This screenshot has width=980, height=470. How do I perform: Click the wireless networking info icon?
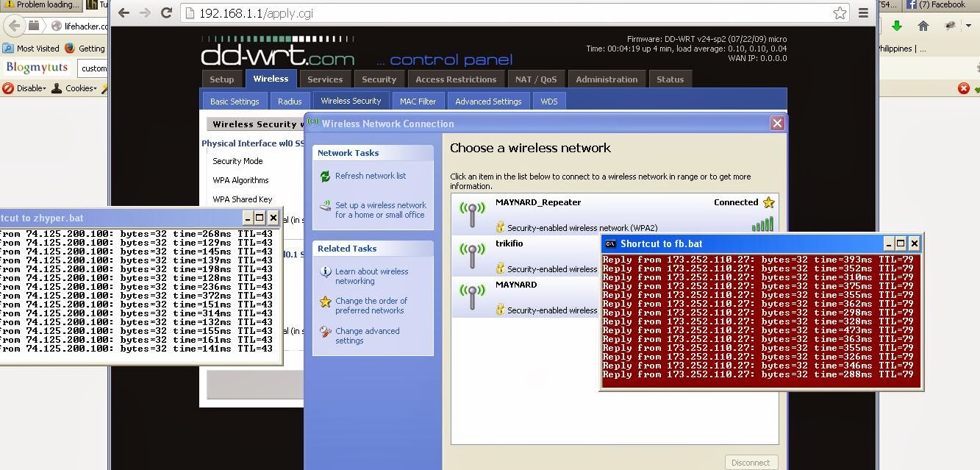pyautogui.click(x=325, y=272)
